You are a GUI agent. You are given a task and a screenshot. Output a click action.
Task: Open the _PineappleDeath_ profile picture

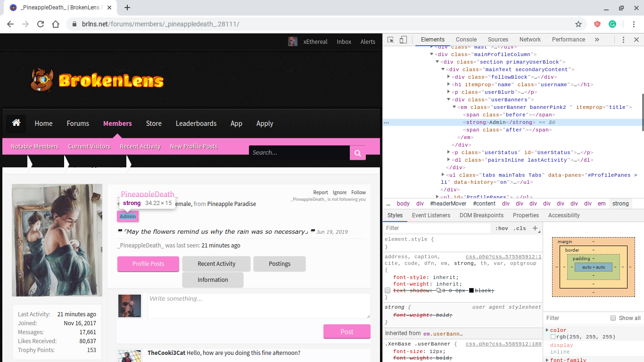(57, 240)
